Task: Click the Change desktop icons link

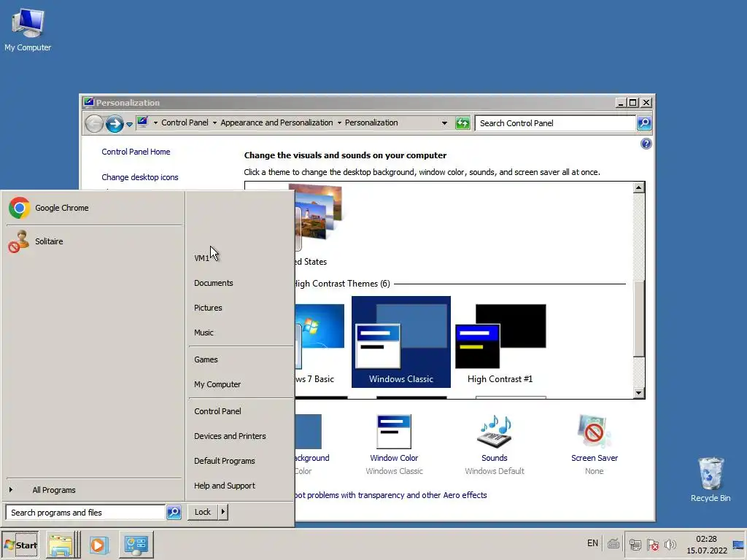Action: pyautogui.click(x=140, y=177)
